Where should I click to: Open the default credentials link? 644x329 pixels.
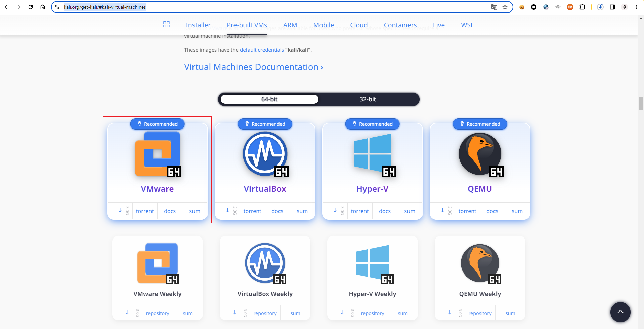262,50
